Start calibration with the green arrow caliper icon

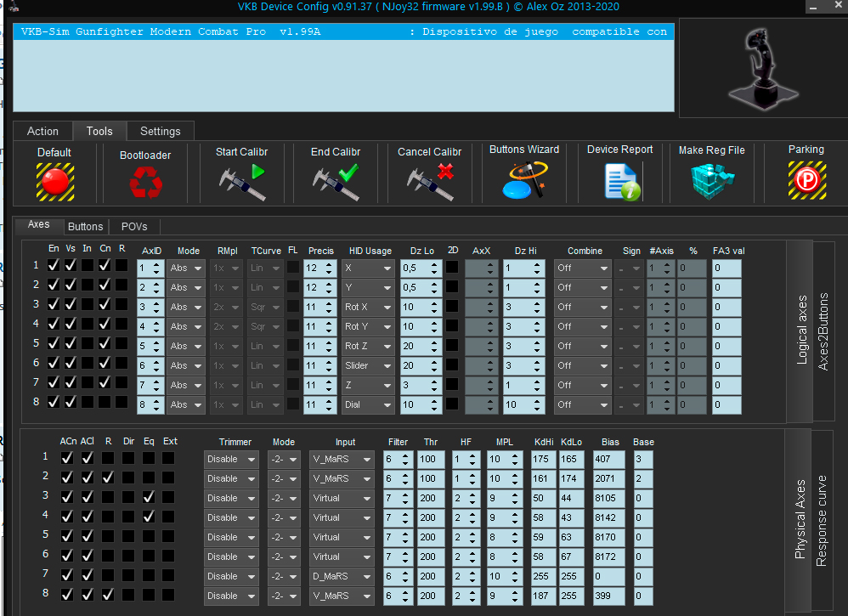242,183
